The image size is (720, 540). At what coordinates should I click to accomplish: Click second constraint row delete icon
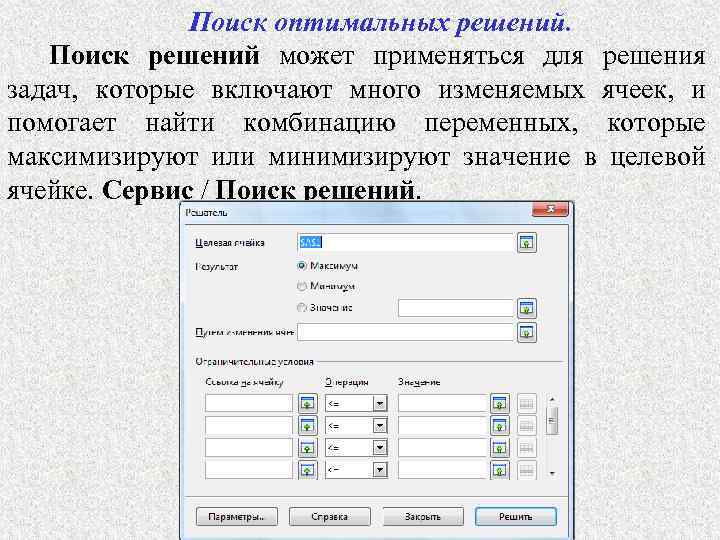tap(527, 426)
